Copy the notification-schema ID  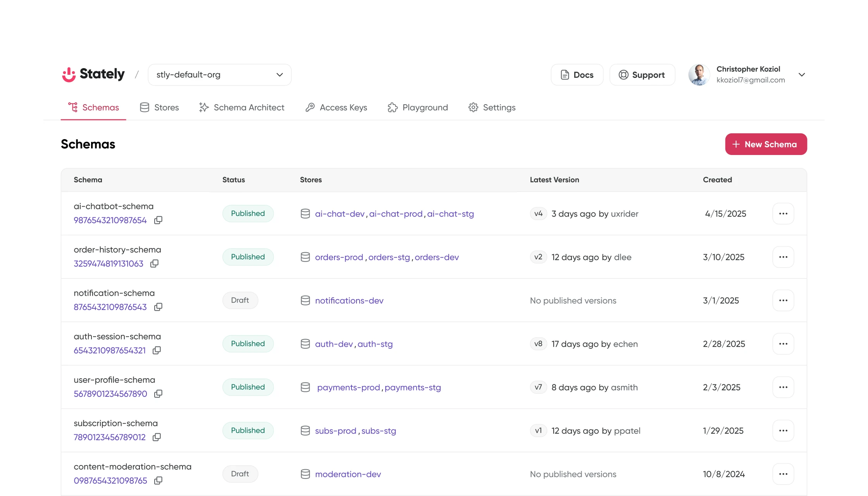click(158, 307)
